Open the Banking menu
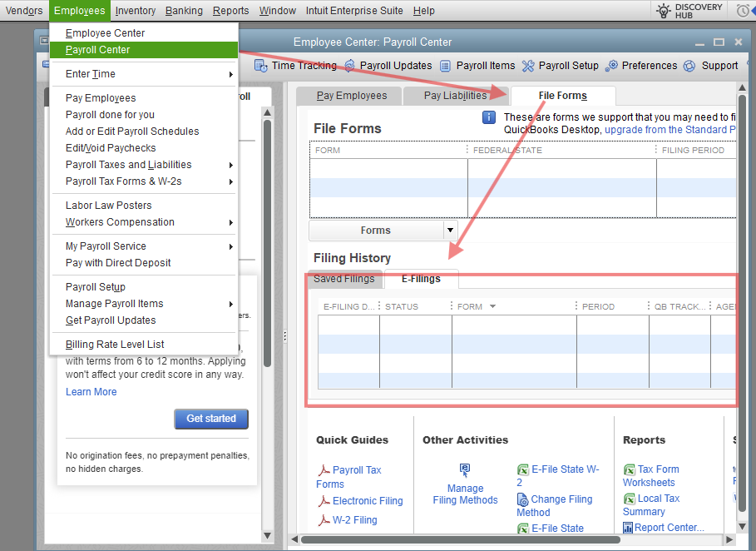 pyautogui.click(x=184, y=10)
